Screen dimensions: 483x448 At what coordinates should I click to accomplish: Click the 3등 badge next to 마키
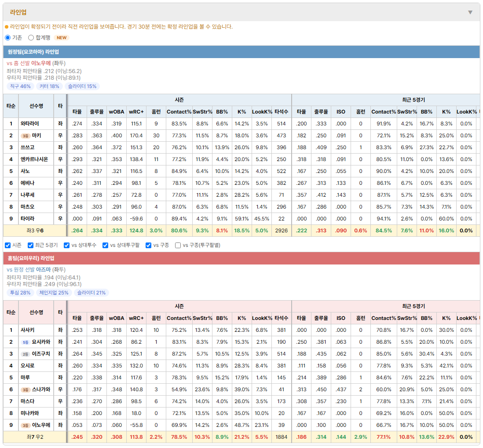(25, 136)
